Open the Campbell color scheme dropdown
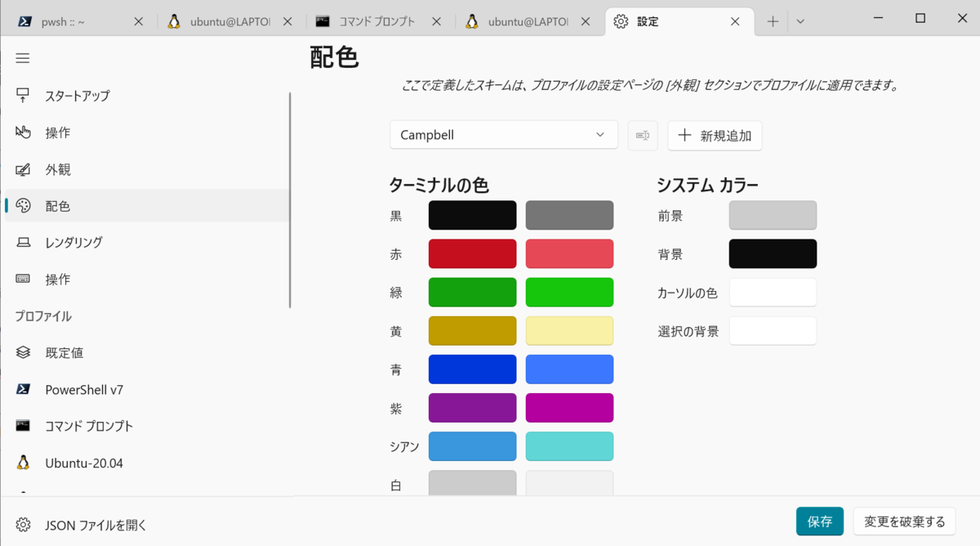Screen dimensions: 980x546 [x=504, y=135]
